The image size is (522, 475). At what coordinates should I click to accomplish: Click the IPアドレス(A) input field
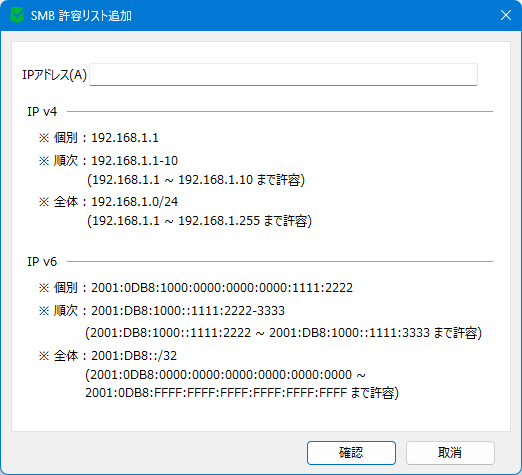point(283,74)
